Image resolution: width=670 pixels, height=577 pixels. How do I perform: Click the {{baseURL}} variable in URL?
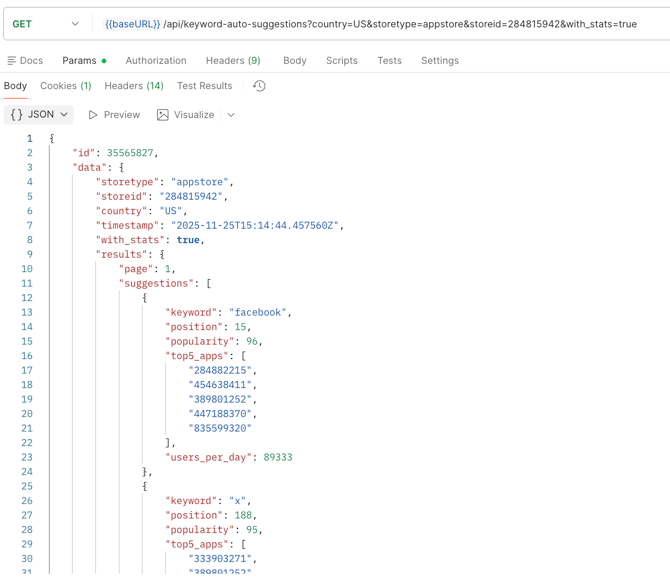tap(132, 24)
